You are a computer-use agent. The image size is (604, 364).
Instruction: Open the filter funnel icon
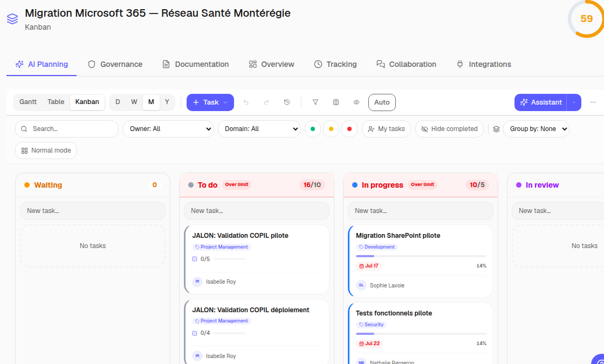tap(315, 102)
